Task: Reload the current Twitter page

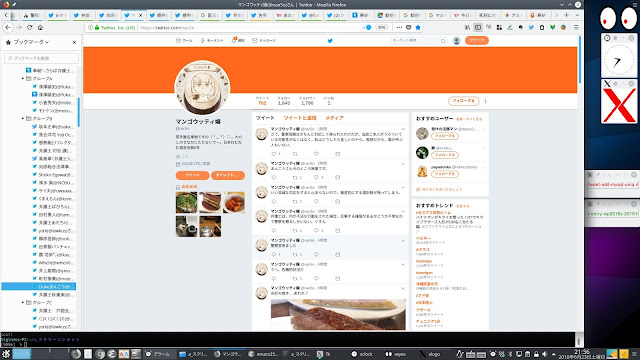Action: click(29, 27)
